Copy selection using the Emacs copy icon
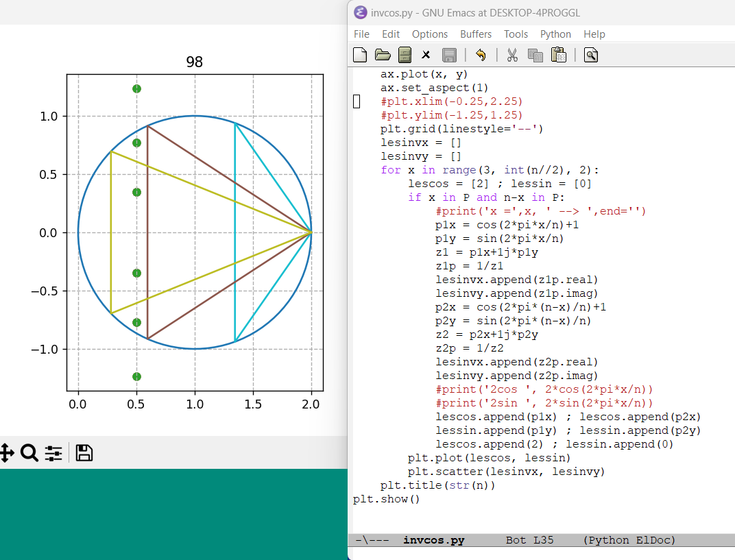Viewport: 735px width, 560px height. point(535,55)
